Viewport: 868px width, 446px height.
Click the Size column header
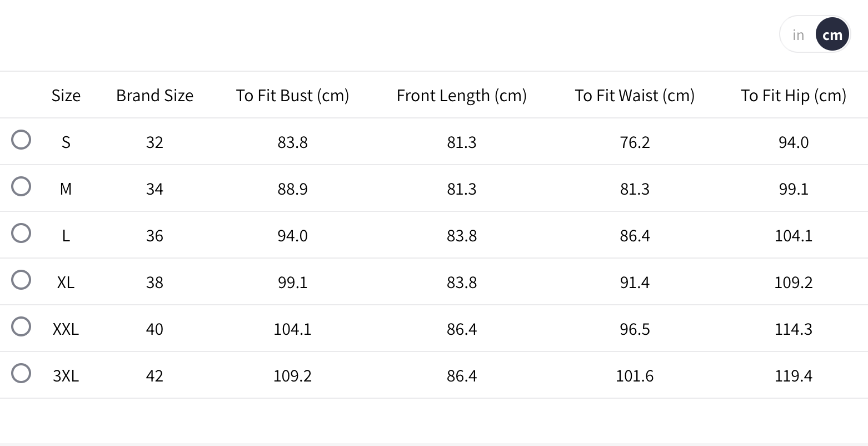coord(66,96)
